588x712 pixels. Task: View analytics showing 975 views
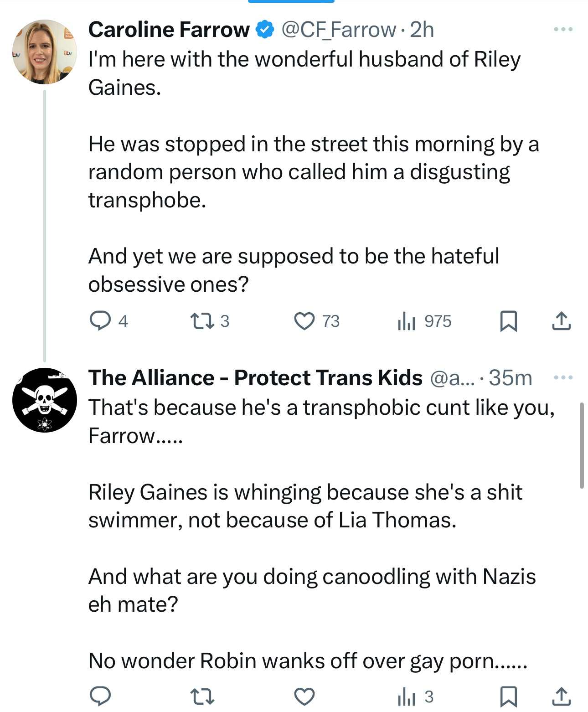pos(407,321)
